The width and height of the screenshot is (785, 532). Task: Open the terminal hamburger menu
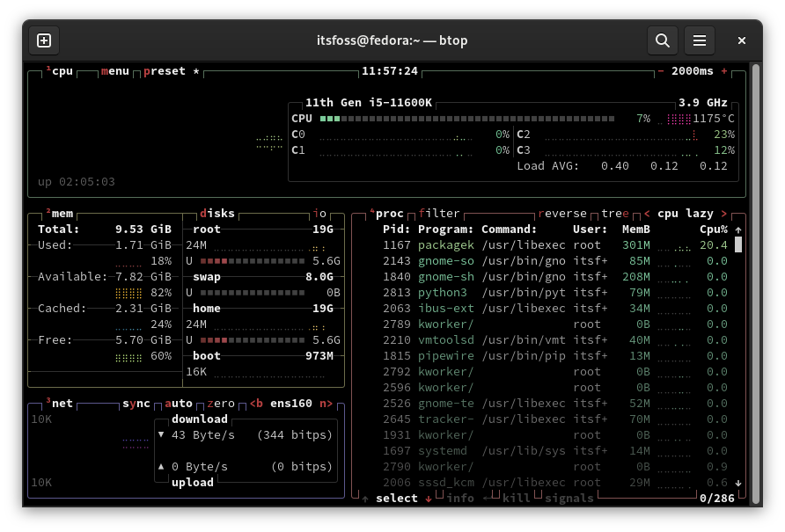[701, 40]
